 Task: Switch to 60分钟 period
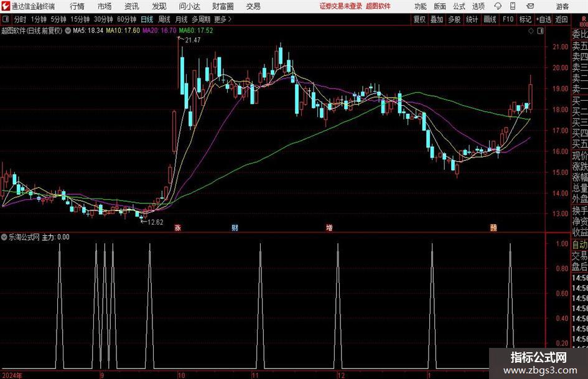[x=127, y=19]
